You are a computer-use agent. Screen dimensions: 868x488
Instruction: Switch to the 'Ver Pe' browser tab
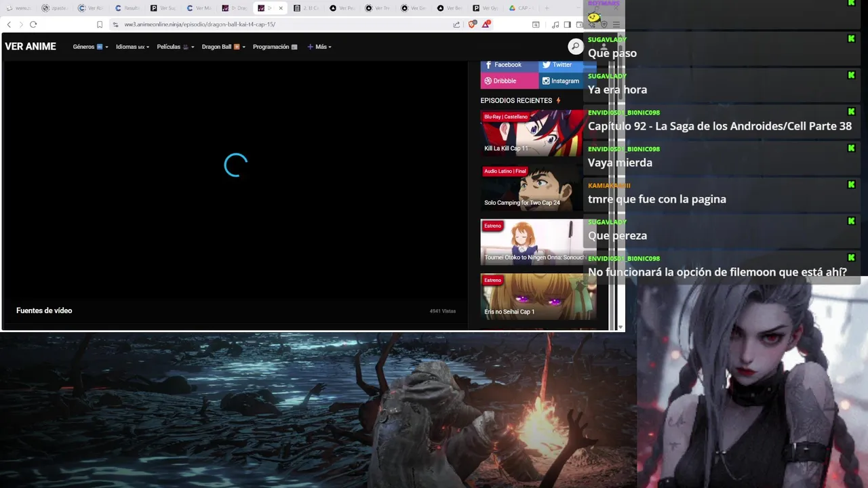(x=342, y=8)
